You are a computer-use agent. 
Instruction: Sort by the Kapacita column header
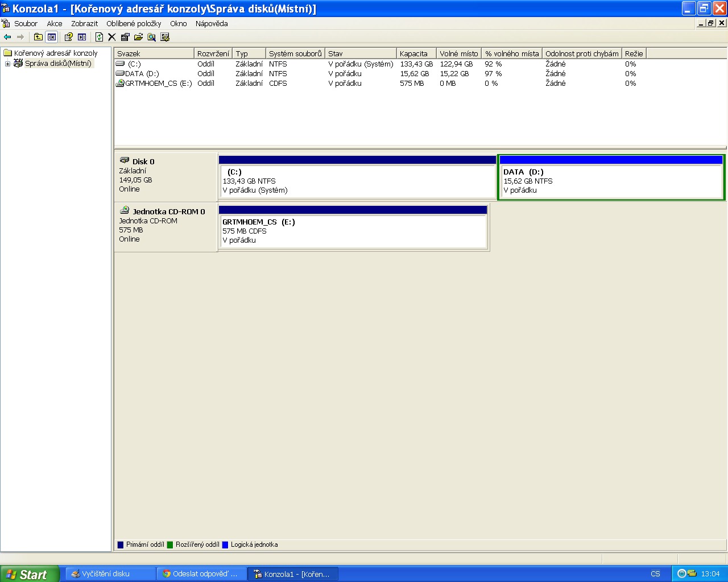pos(416,53)
